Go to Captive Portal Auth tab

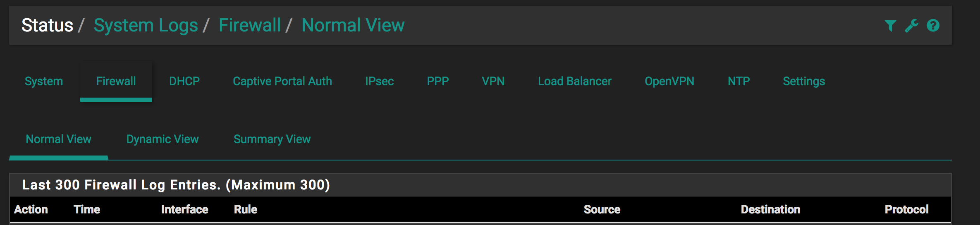click(282, 81)
